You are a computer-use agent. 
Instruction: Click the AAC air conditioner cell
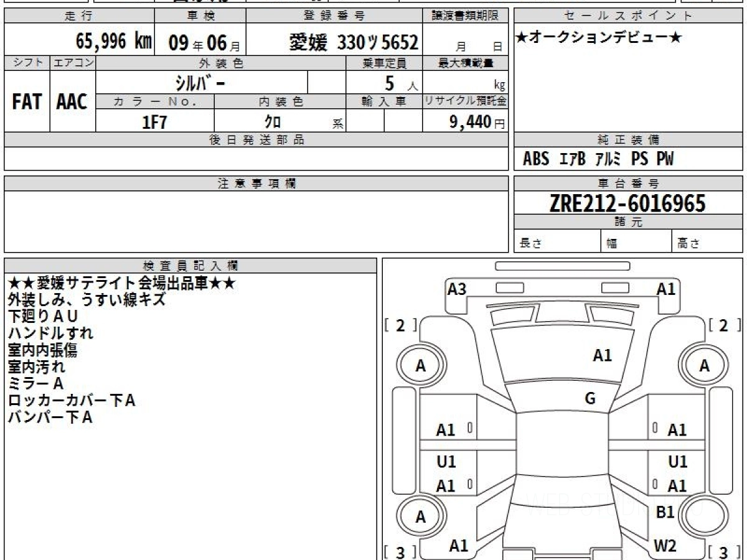point(72,101)
